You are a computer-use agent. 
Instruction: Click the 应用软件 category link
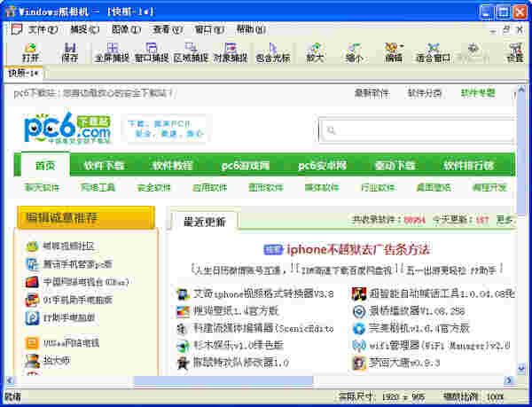[x=209, y=187]
